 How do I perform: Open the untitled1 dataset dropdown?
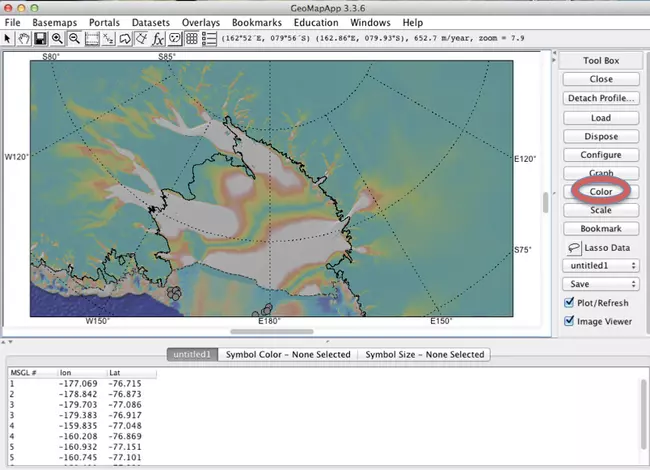pyautogui.click(x=601, y=266)
